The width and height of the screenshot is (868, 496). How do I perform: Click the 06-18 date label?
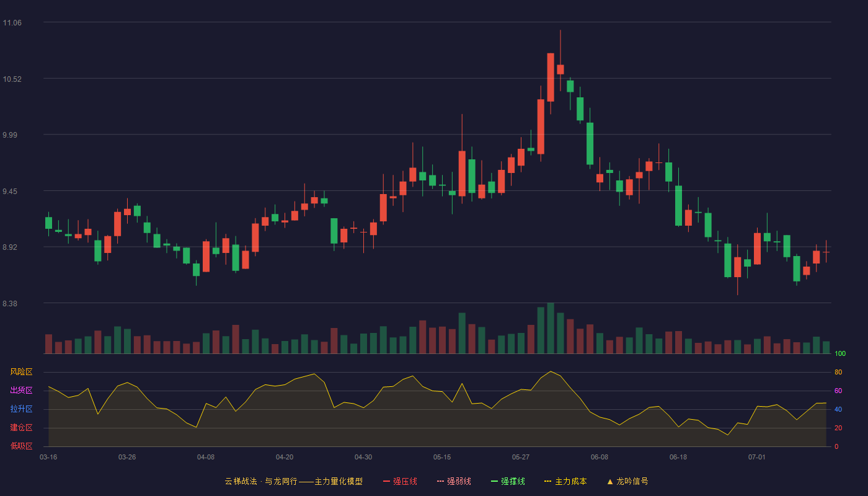click(678, 457)
